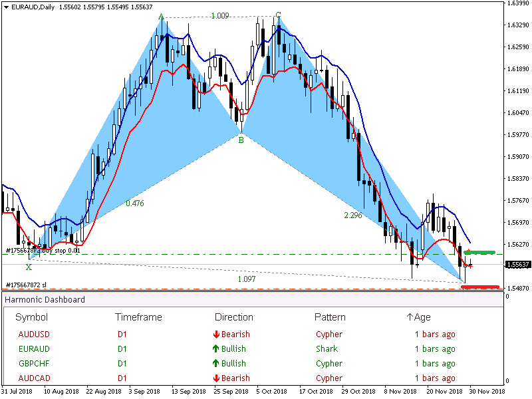Viewport: 532px width, 399px height.
Task: Click the '1 bars ago' age for AUDCAD
Action: point(435,378)
